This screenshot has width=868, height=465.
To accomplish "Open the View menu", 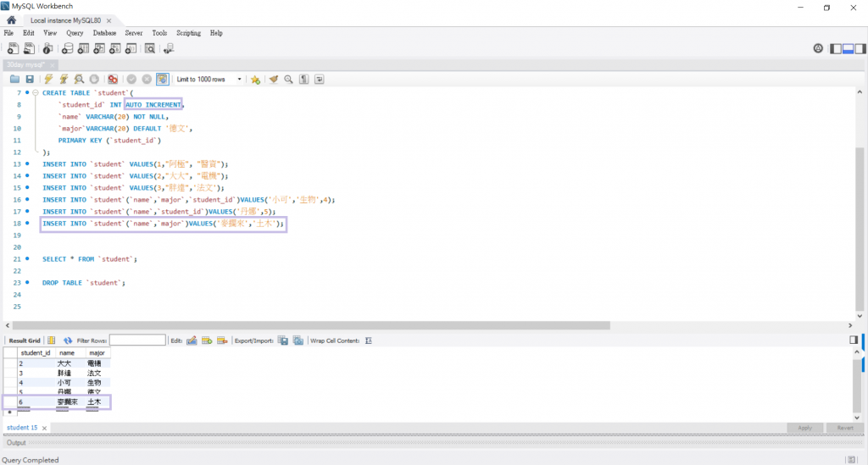I will [x=50, y=33].
